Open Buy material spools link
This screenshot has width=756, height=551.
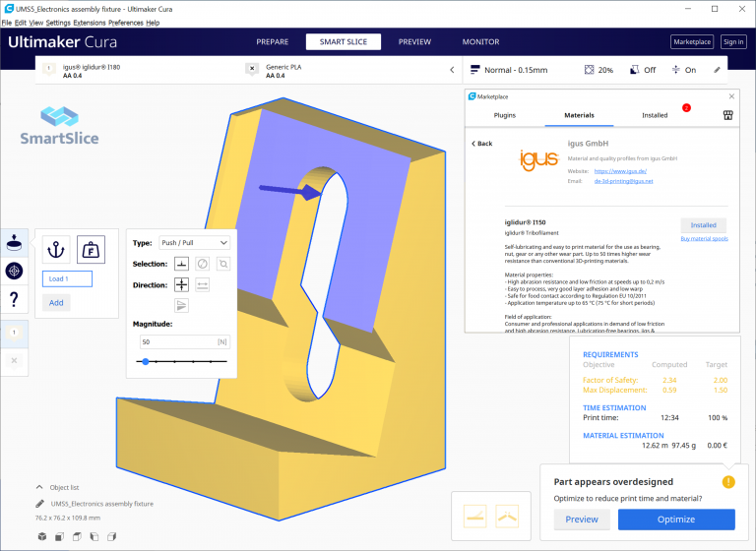(705, 239)
